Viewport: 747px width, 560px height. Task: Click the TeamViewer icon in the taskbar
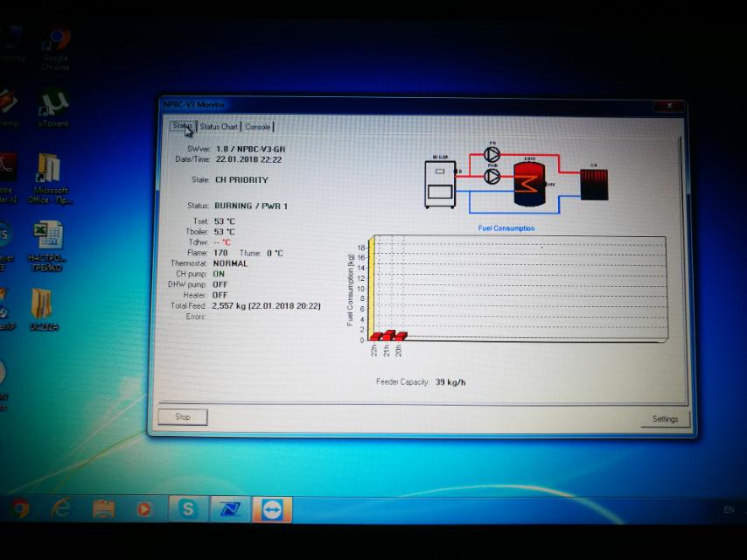[x=271, y=508]
